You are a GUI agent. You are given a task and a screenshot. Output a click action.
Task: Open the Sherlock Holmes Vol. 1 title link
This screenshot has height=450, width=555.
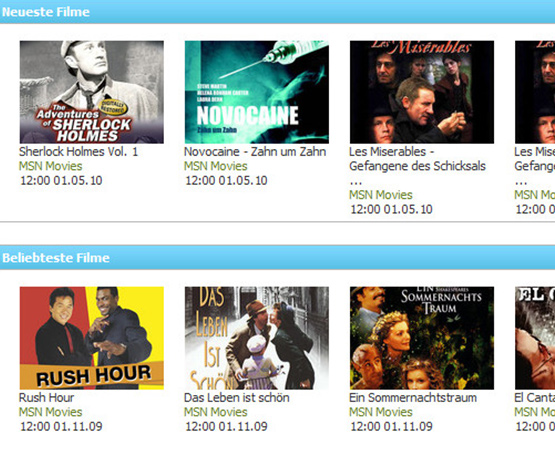(78, 152)
